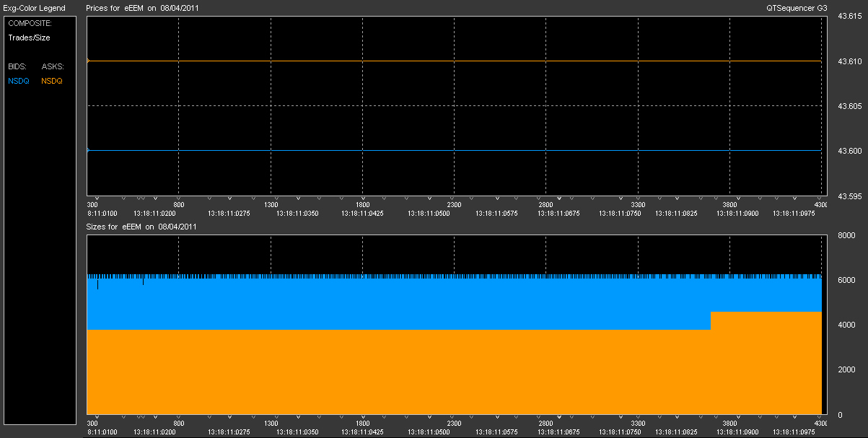Click 13:18:11:0425 under the sizes chart
The image size is (868, 438).
tap(361, 433)
